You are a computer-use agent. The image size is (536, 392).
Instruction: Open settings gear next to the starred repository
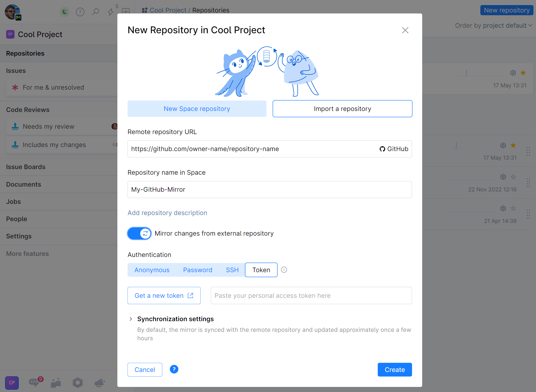coord(513,73)
